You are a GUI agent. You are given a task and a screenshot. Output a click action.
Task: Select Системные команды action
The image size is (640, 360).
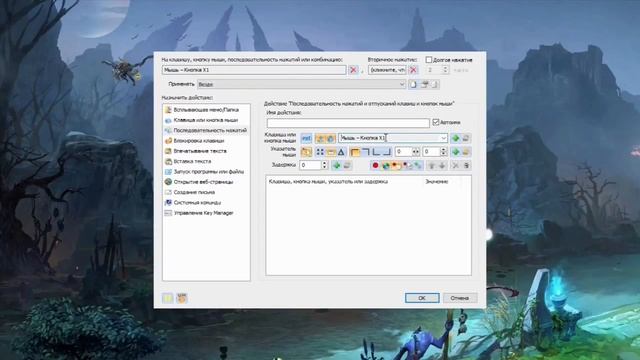tap(206, 203)
